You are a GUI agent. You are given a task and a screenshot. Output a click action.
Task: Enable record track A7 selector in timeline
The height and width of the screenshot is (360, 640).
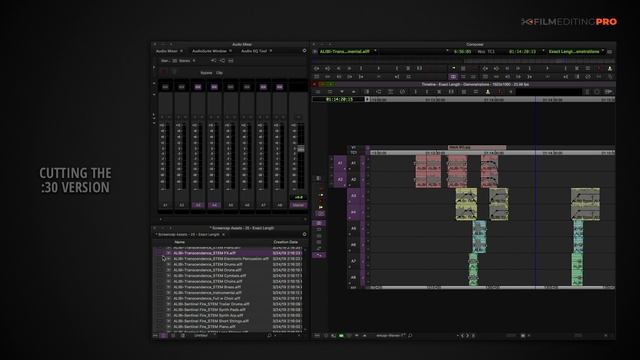click(x=353, y=261)
